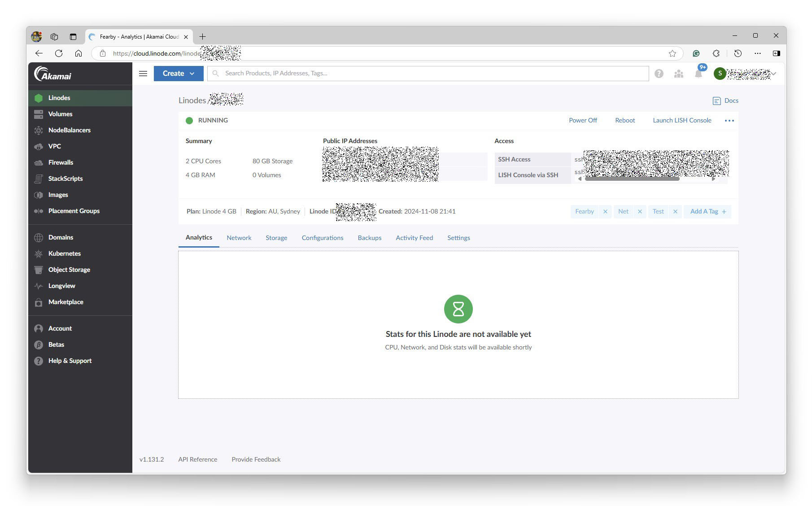The height and width of the screenshot is (506, 812).
Task: Open Domains in the sidebar
Action: (80, 237)
